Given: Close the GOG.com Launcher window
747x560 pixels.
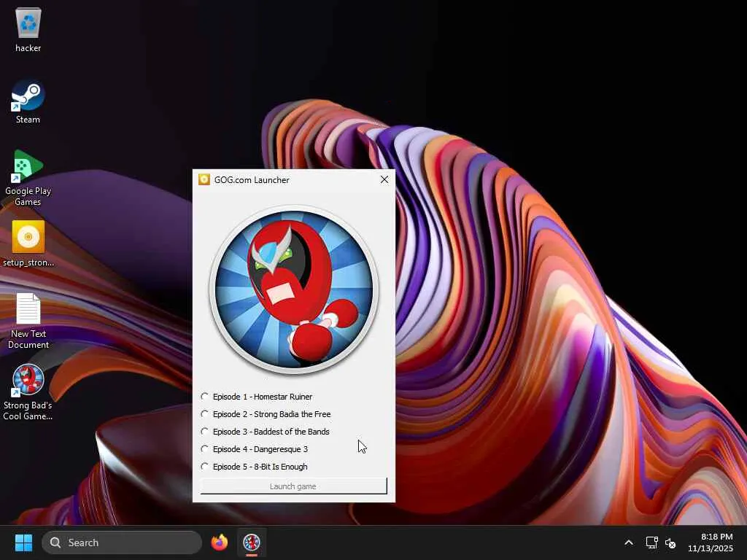Looking at the screenshot, I should click(x=384, y=179).
